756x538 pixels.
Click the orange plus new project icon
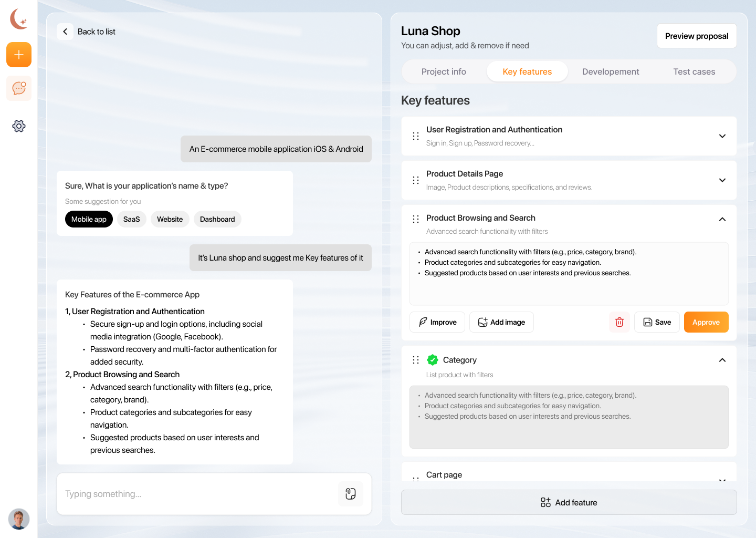click(x=19, y=55)
